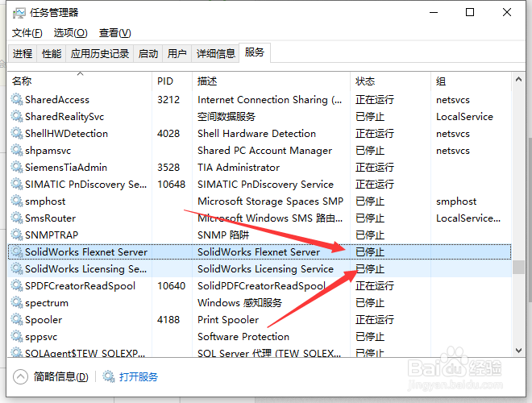Click the smphost group cell

click(x=456, y=201)
